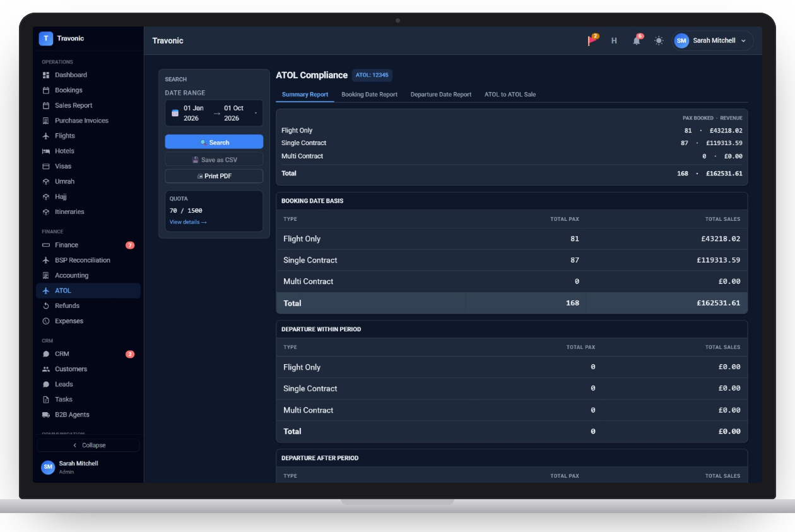The width and height of the screenshot is (795, 532).
Task: Open the Refunds sidebar icon
Action: pos(46,305)
